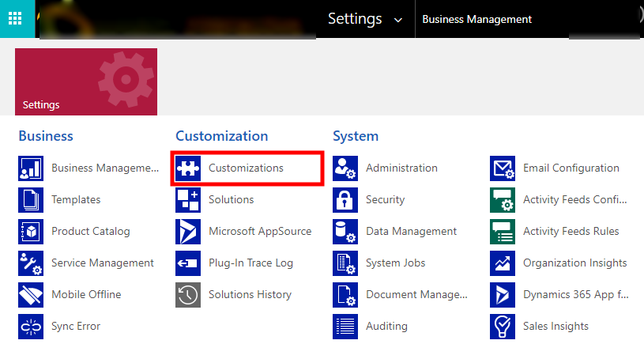The width and height of the screenshot is (644, 344).
Task: Open the Templates link
Action: 76,200
